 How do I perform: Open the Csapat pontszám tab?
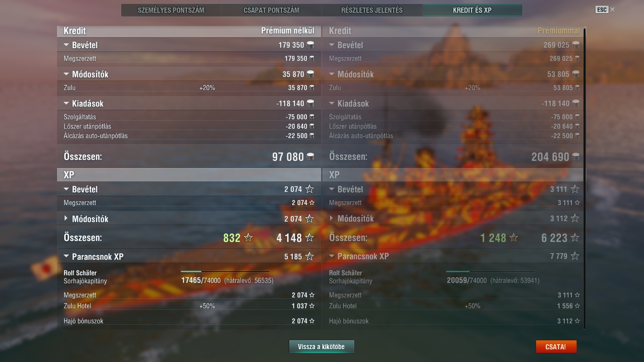point(272,10)
